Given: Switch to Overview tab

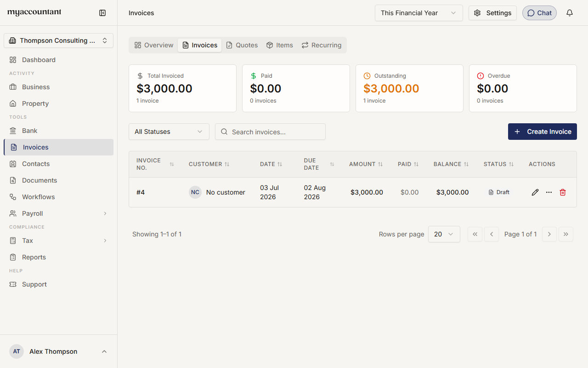Looking at the screenshot, I should tap(154, 45).
